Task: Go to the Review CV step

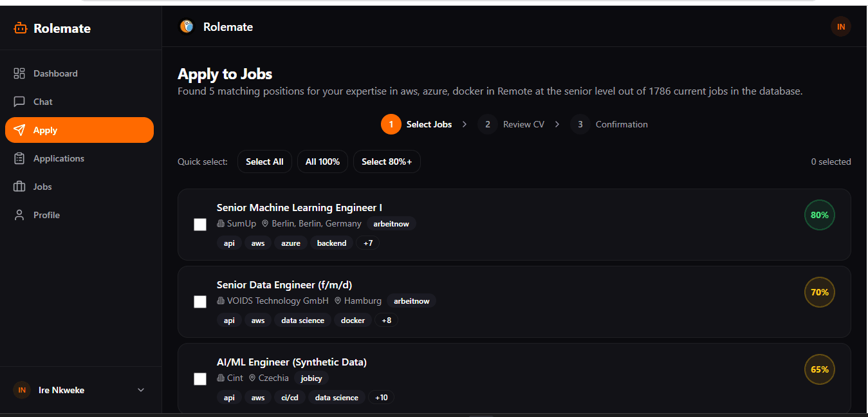Action: click(x=524, y=124)
